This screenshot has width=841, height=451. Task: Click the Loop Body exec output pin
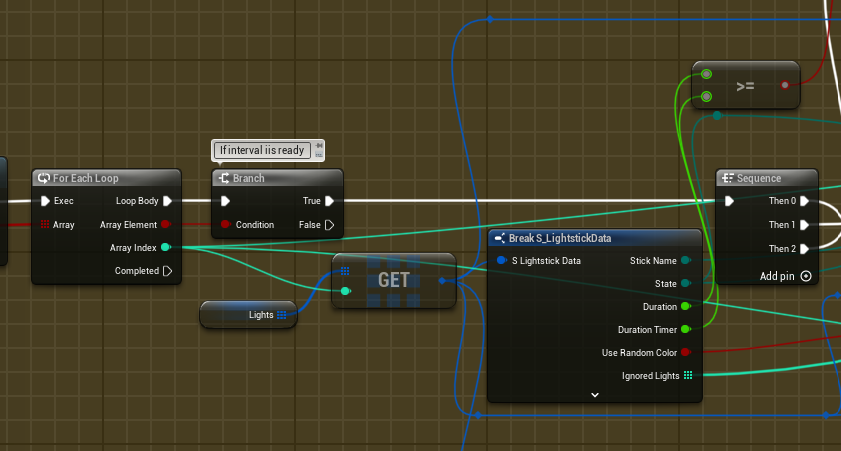tap(167, 201)
